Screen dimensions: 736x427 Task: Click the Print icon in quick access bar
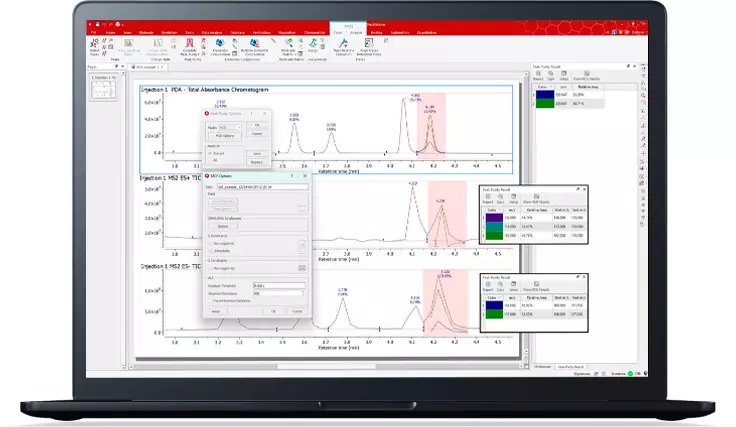click(117, 24)
